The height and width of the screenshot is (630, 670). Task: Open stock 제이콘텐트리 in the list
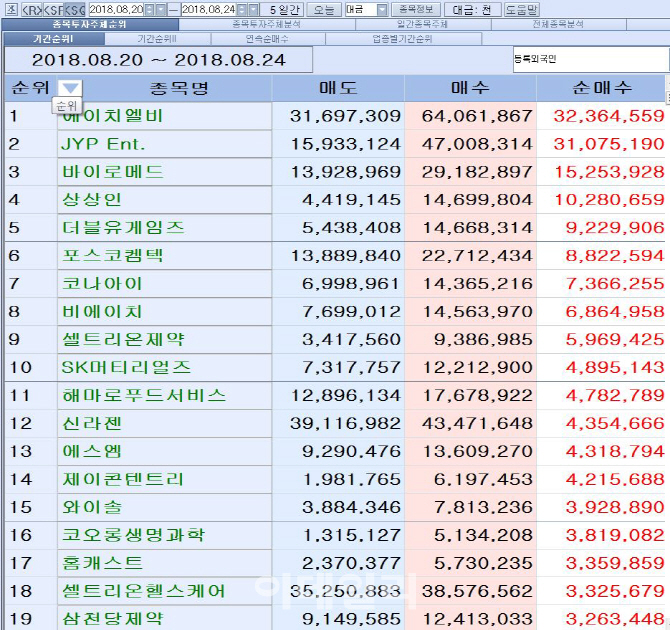[x=164, y=479]
